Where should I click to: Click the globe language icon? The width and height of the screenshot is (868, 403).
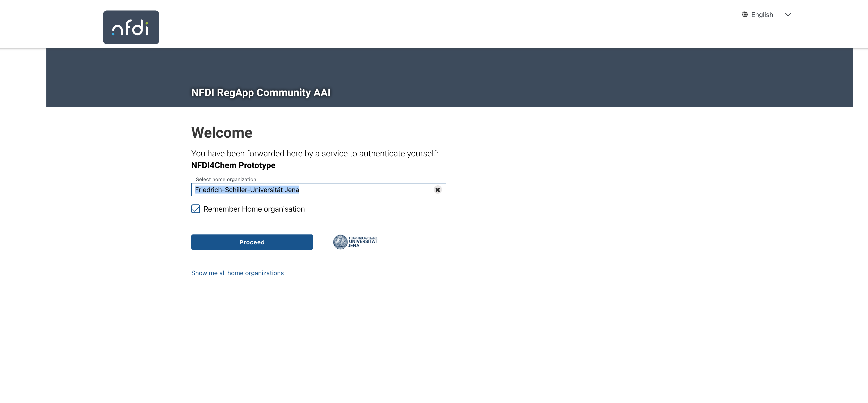click(745, 14)
